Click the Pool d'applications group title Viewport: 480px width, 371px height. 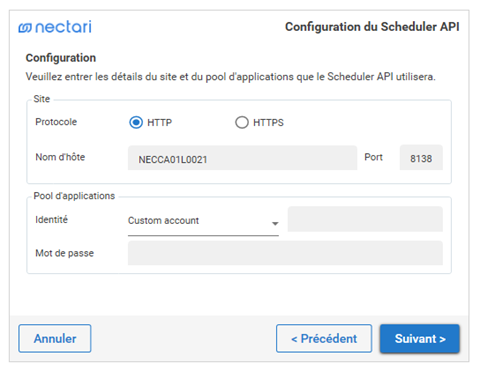coord(74,196)
